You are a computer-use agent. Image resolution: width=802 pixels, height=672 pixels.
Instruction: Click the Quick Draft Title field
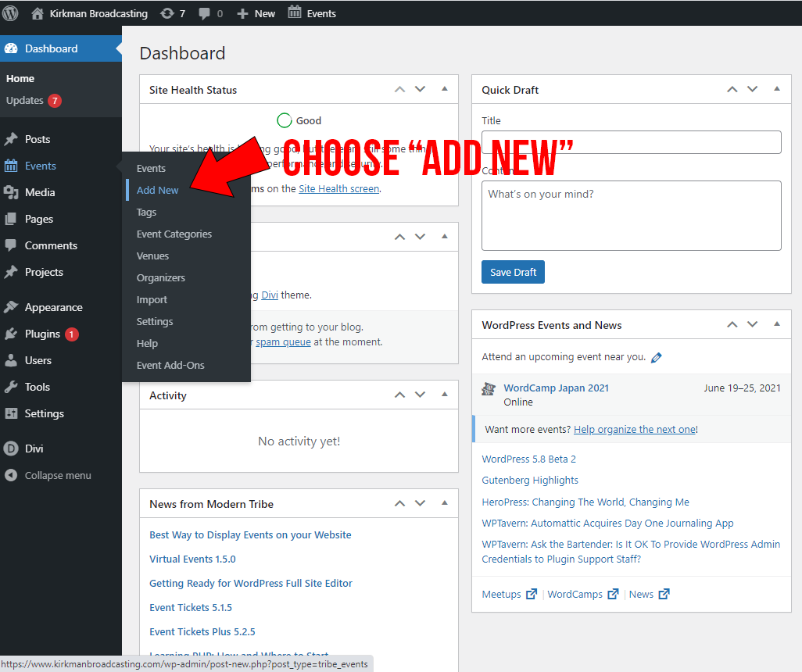point(631,142)
